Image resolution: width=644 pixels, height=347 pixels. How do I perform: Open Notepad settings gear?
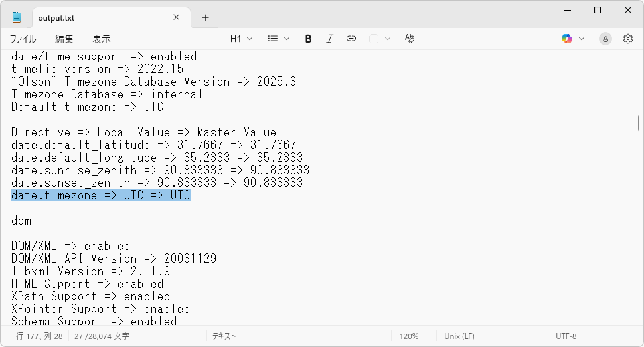click(x=627, y=39)
